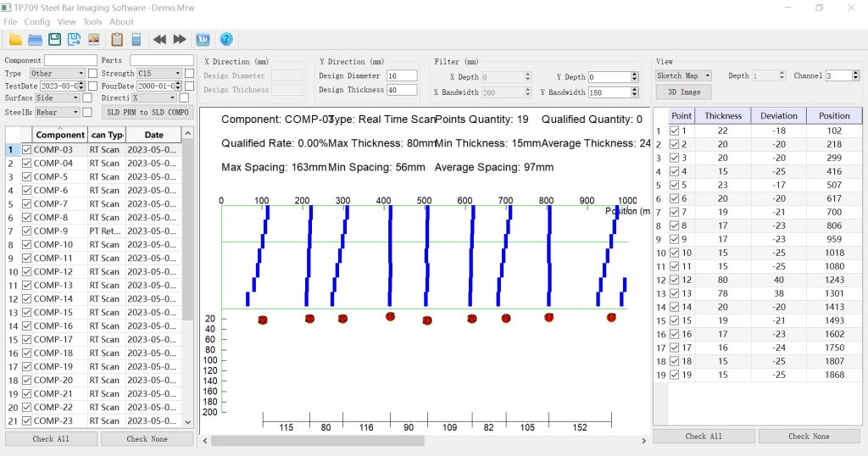Click the component list vertical scrollbar thumb
The image size is (868, 456).
pos(187,230)
